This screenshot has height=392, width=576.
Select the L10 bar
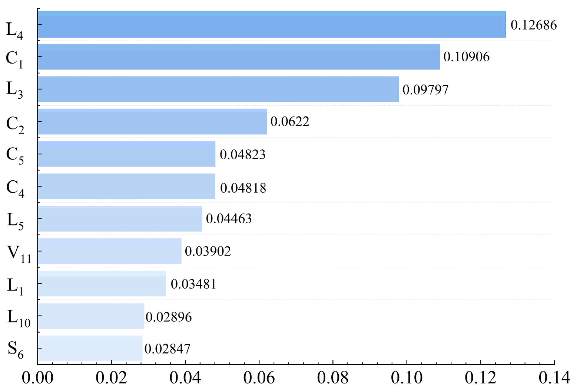[x=91, y=316]
